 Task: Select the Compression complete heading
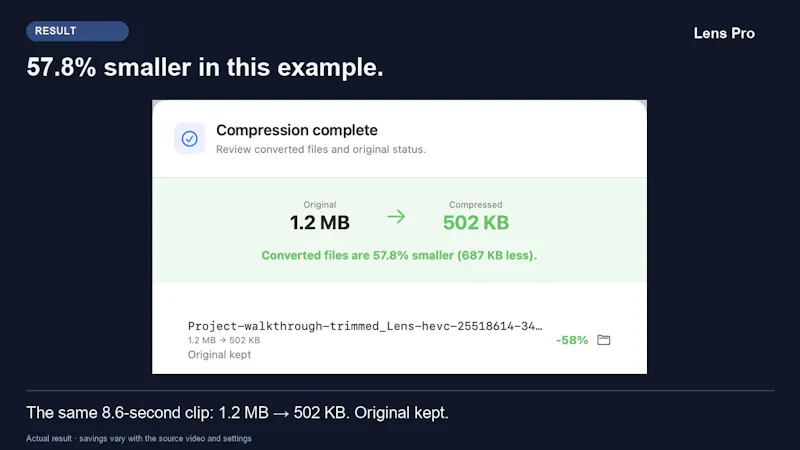click(297, 130)
